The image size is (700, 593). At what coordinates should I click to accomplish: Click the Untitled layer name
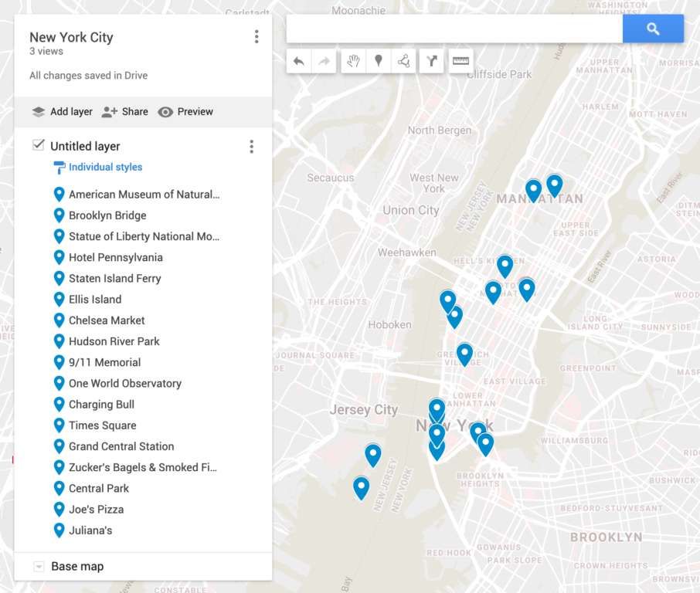tap(85, 146)
